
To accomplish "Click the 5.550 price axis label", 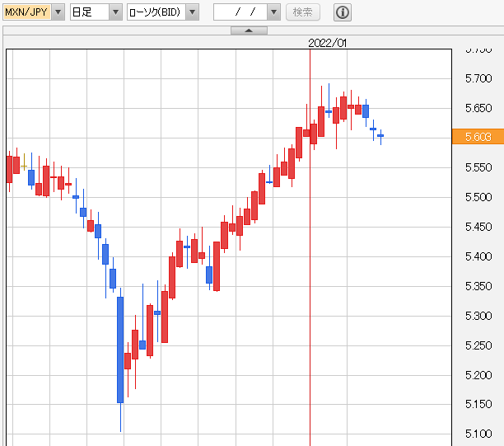I will (478, 167).
